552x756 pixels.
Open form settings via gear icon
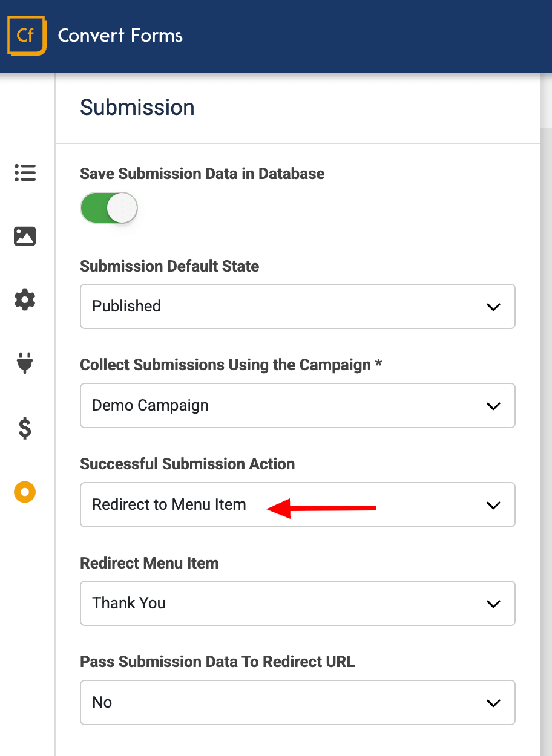point(24,300)
